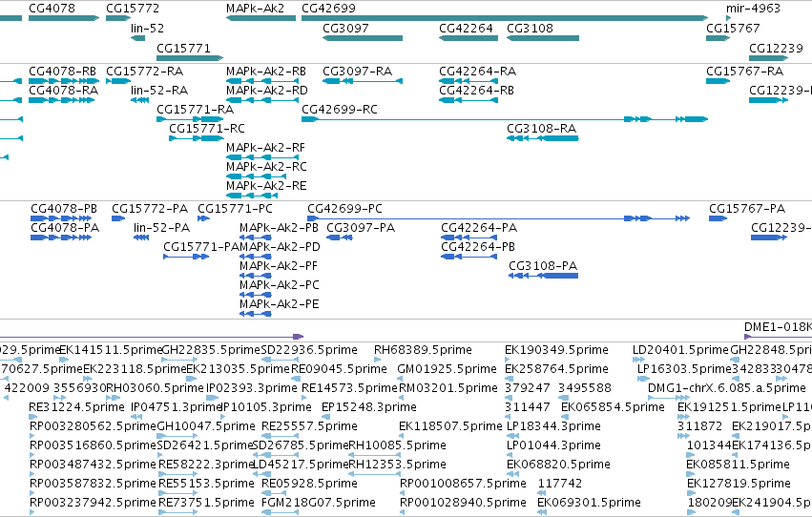Select the lin-52 gene label
The height and width of the screenshot is (517, 812).
tap(147, 29)
